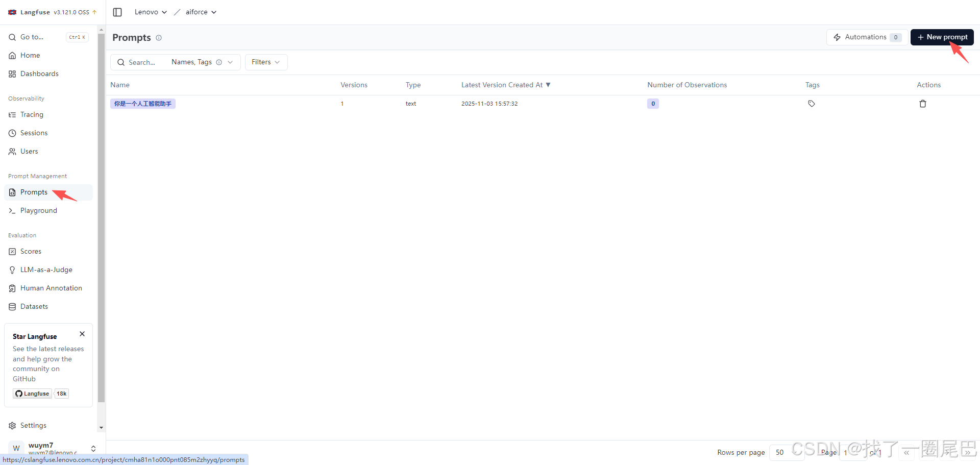
Task: Open Settings in sidebar
Action: pos(48,426)
